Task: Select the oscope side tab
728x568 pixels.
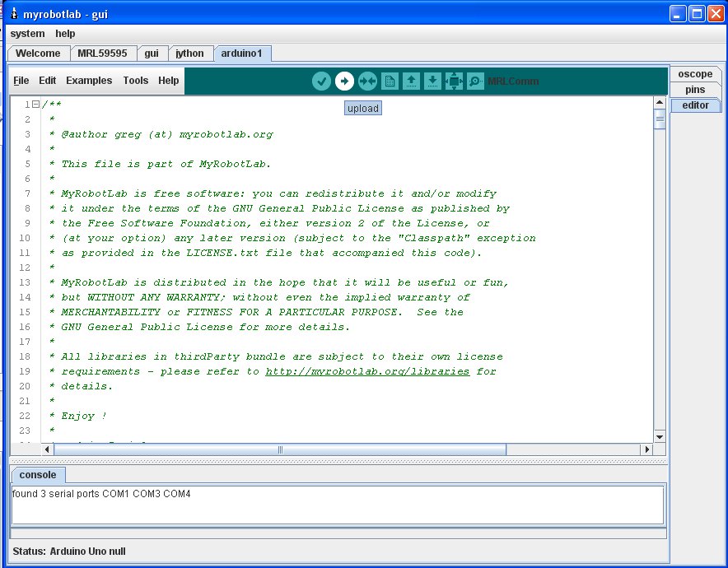Action: coord(694,74)
